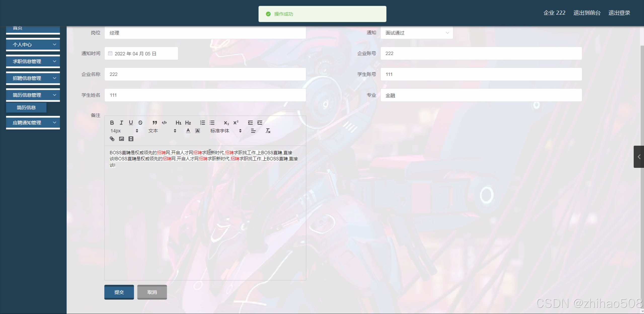This screenshot has height=314, width=644.
Task: Toggle italic formatting in the editor
Action: [121, 123]
